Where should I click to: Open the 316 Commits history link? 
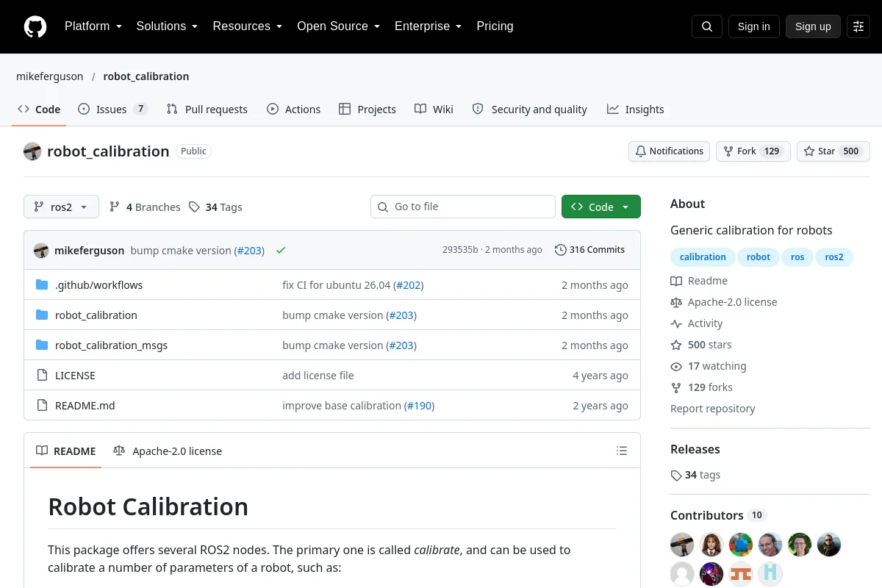(589, 250)
